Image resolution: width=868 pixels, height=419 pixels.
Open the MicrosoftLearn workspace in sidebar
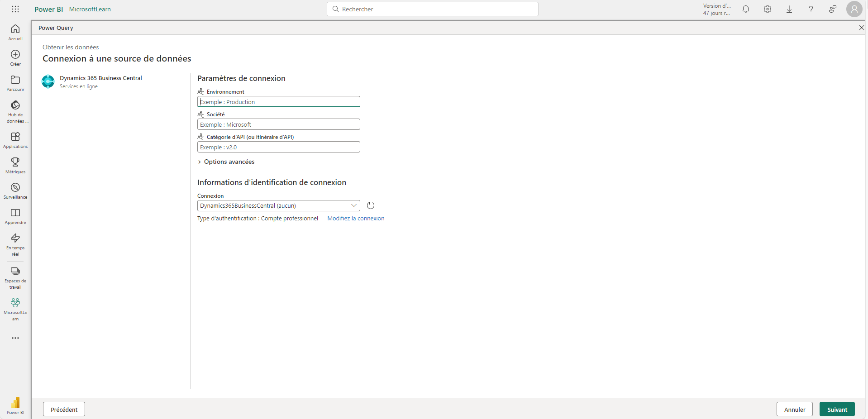15,309
